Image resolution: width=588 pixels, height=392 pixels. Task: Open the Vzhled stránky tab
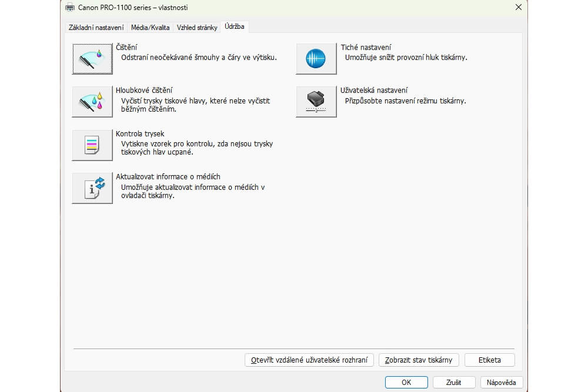point(197,28)
